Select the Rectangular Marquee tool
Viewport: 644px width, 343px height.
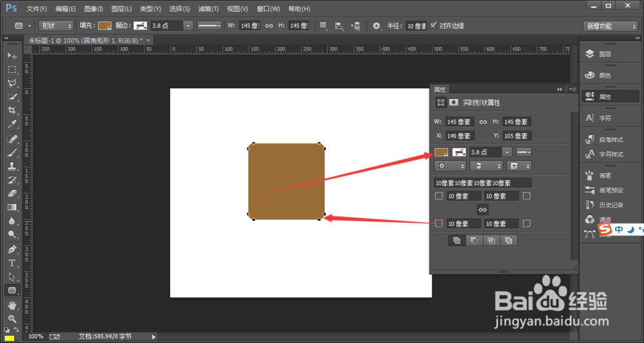click(x=12, y=70)
